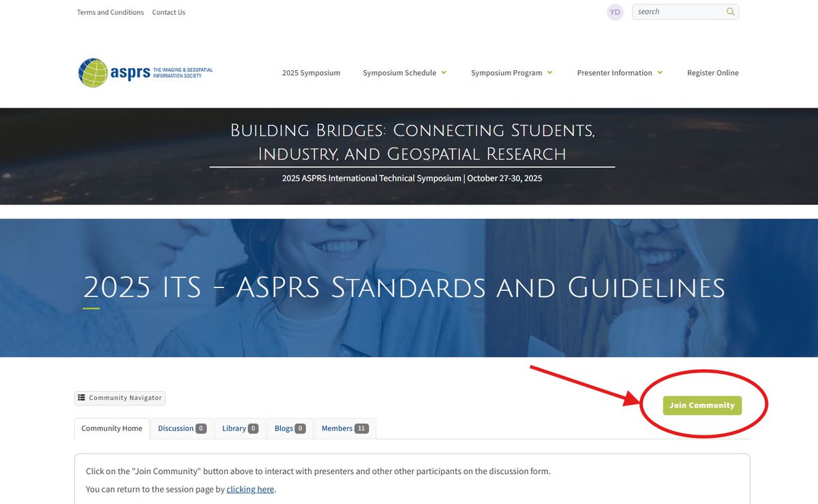The width and height of the screenshot is (818, 504).
Task: Follow the clicking here link
Action: click(250, 489)
